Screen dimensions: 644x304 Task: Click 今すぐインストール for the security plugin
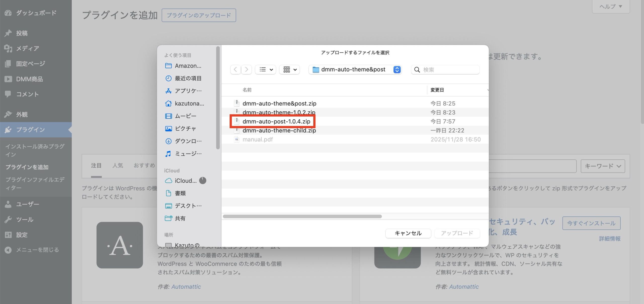[591, 223]
